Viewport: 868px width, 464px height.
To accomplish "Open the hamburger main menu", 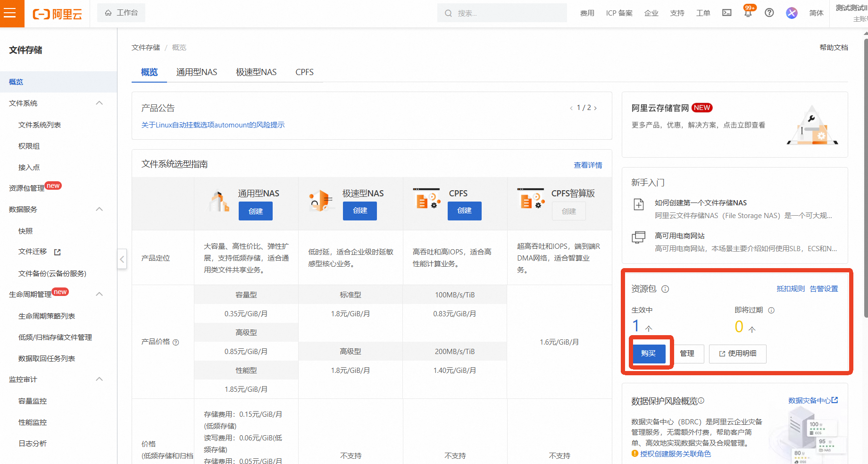I will (10, 13).
